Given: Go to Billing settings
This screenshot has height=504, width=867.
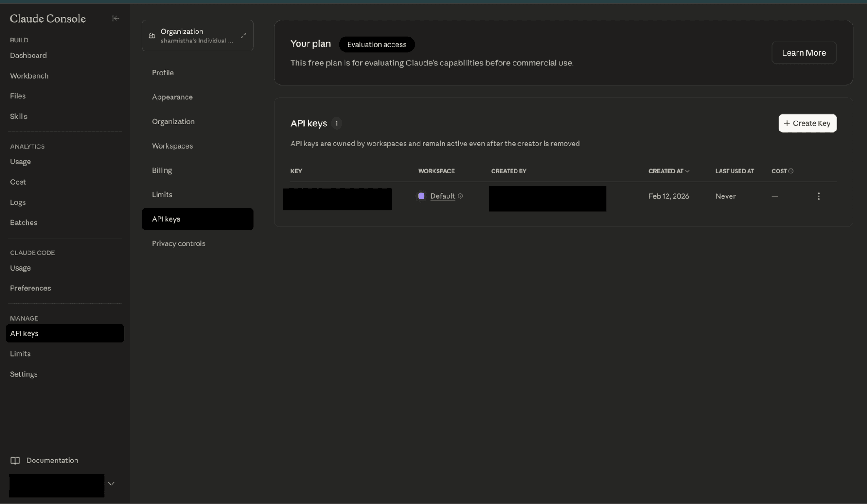Looking at the screenshot, I should pos(162,170).
